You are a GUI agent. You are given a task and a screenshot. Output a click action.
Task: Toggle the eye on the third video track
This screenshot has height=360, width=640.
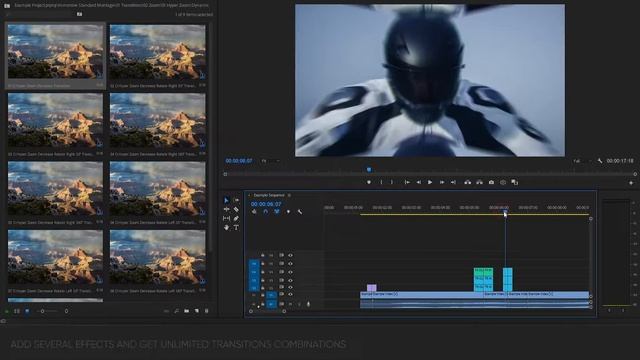[x=290, y=272]
